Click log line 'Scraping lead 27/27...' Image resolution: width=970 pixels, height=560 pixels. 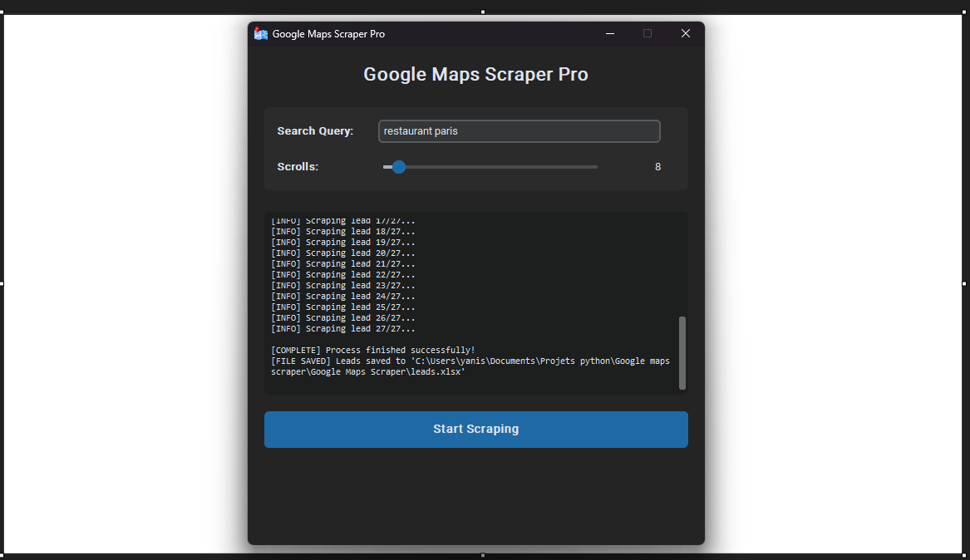click(343, 329)
